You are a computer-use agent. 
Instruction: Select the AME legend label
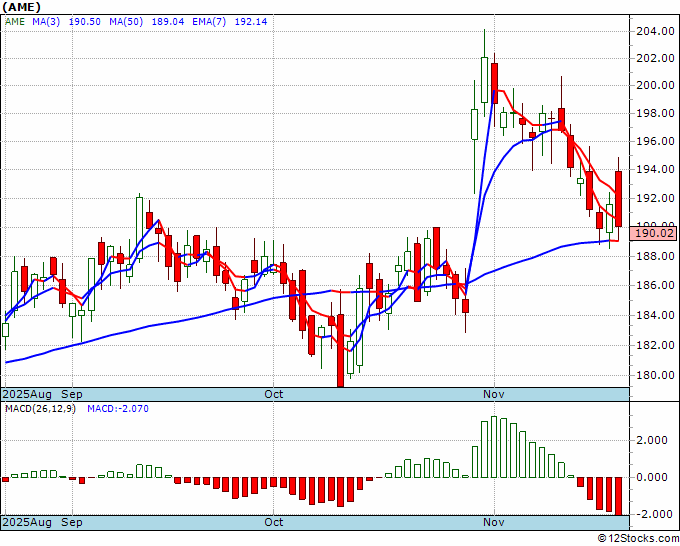pyautogui.click(x=15, y=22)
